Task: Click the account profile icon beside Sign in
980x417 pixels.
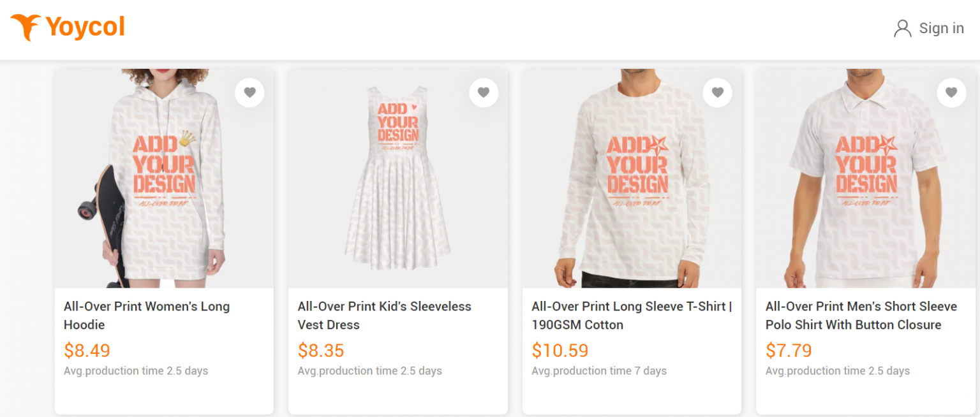Action: (x=903, y=28)
